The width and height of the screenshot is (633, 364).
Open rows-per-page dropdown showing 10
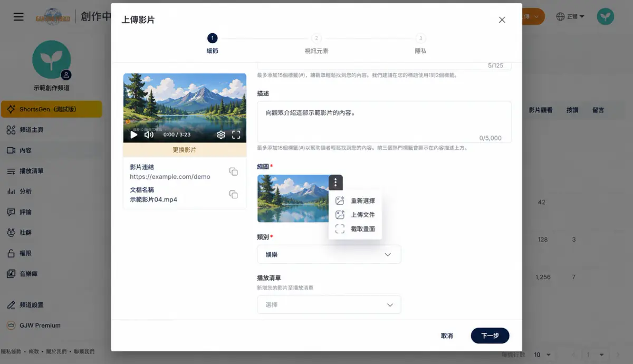(x=542, y=355)
